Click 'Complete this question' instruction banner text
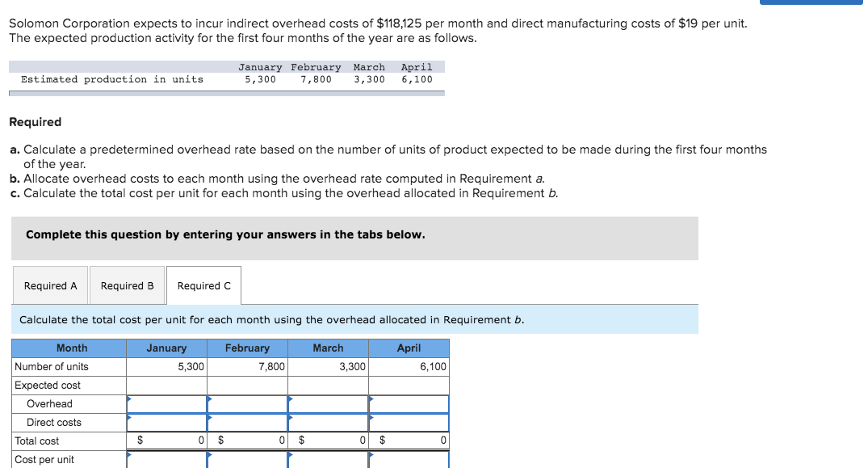868x468 pixels. 225,234
